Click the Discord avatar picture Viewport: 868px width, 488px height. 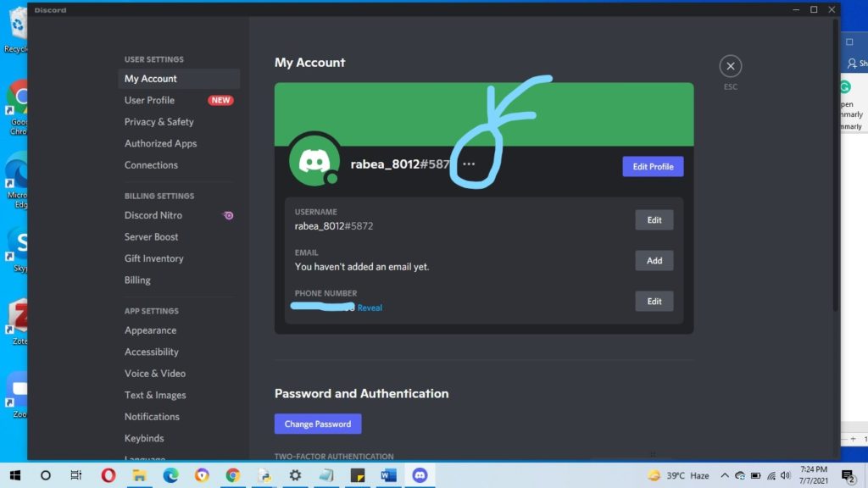(314, 160)
